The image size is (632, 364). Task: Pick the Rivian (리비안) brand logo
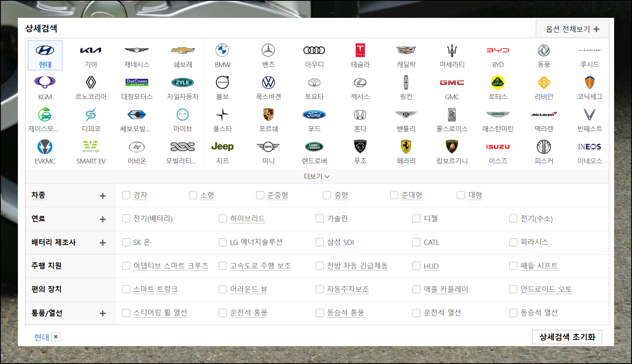click(x=544, y=83)
